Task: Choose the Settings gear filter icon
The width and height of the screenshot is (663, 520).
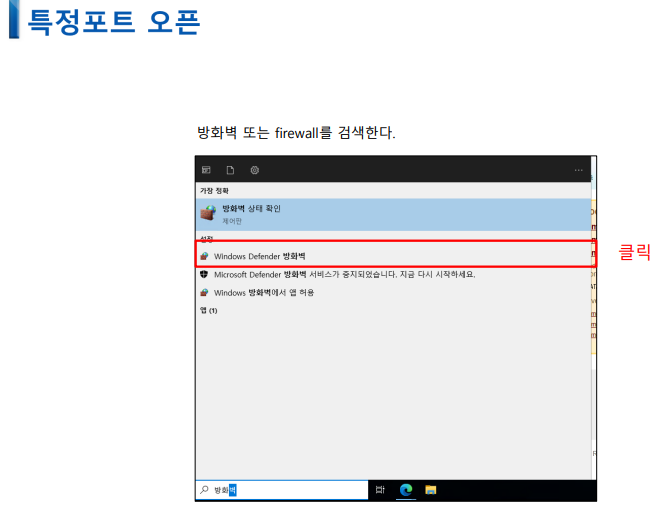Action: click(x=255, y=170)
